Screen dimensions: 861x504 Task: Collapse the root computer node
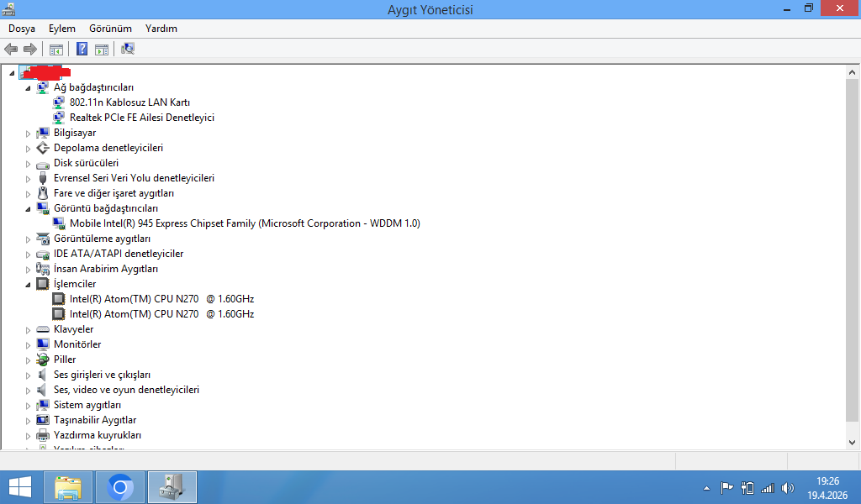pyautogui.click(x=12, y=73)
